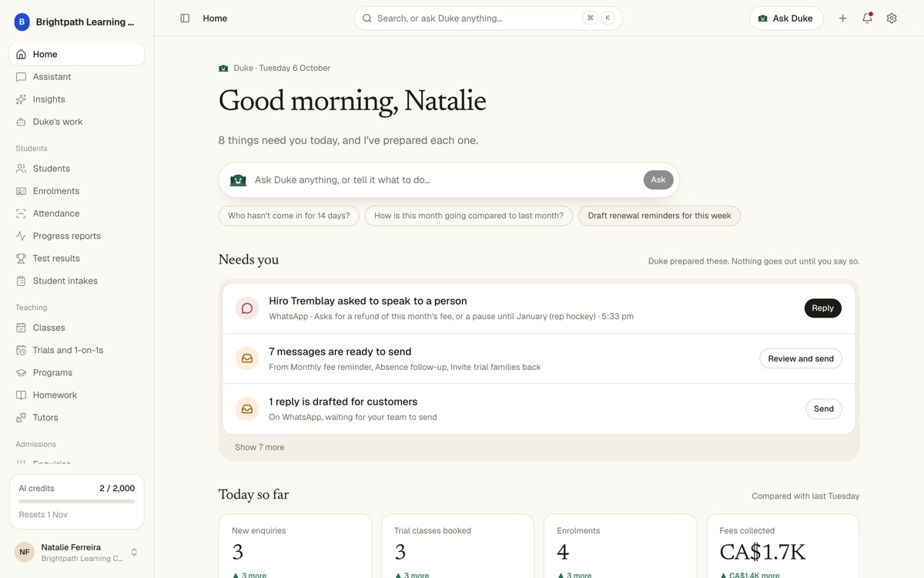Click the plus icon in top bar
Screen dimensions: 924x578
pos(842,18)
